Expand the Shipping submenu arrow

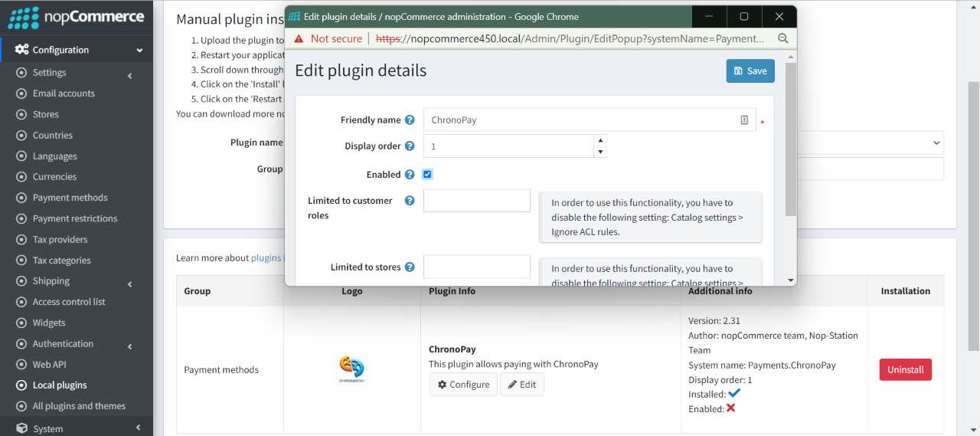tap(130, 284)
